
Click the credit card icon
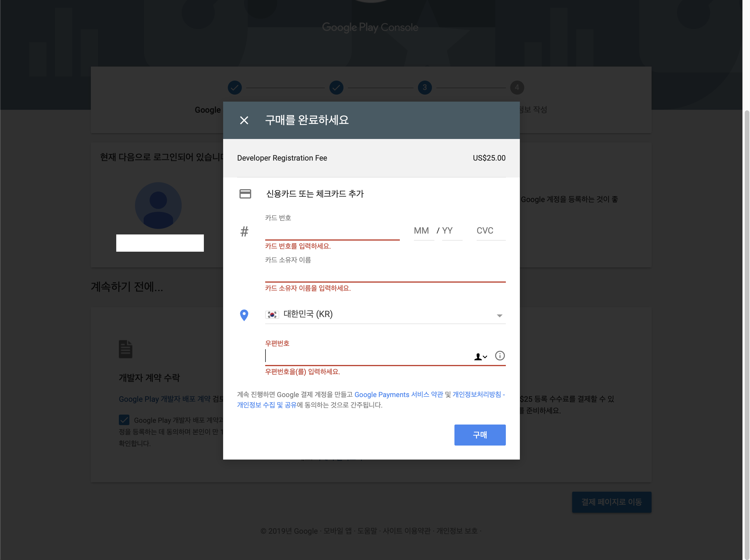pyautogui.click(x=245, y=194)
